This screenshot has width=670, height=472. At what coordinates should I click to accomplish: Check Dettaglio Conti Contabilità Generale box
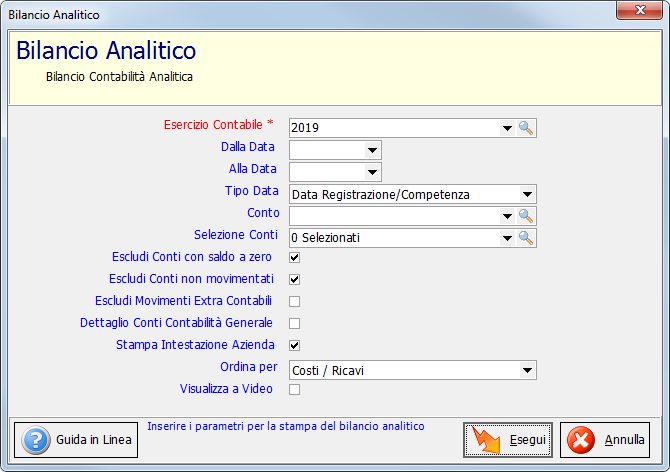point(294,323)
